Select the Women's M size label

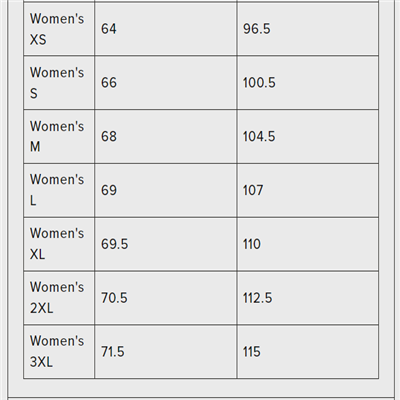pos(57,136)
